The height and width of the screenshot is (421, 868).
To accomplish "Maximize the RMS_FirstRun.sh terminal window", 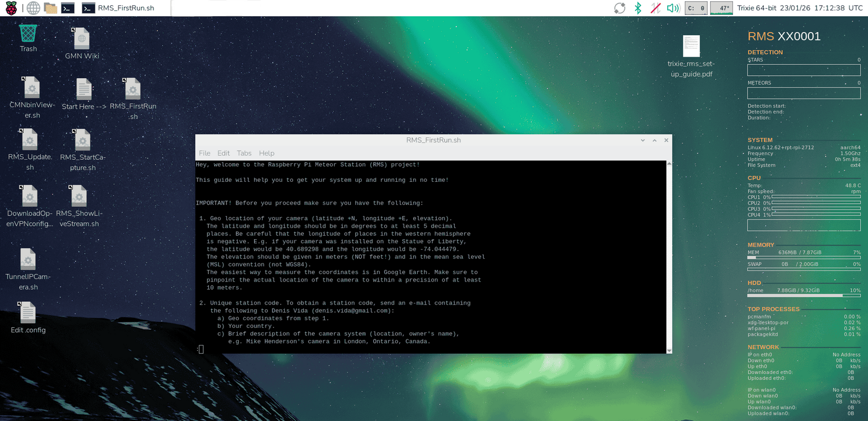I will tap(654, 140).
